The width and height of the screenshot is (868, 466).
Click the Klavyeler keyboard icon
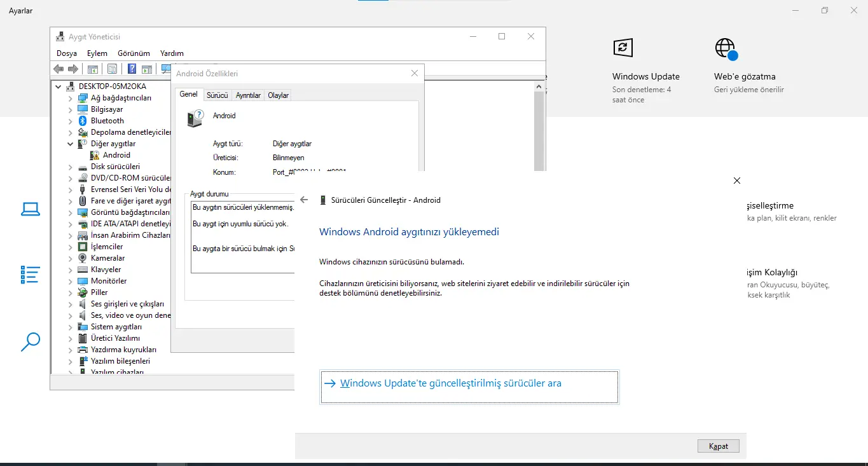click(x=82, y=270)
